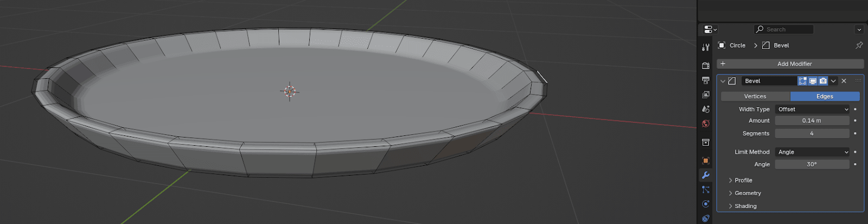Select the Edges bevel mode

(x=825, y=96)
